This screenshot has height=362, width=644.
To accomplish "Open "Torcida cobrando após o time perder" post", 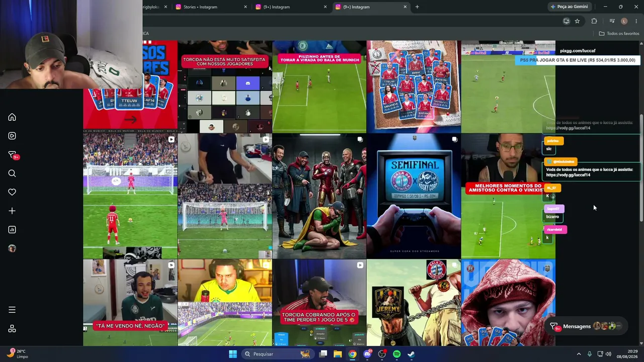I will [319, 303].
